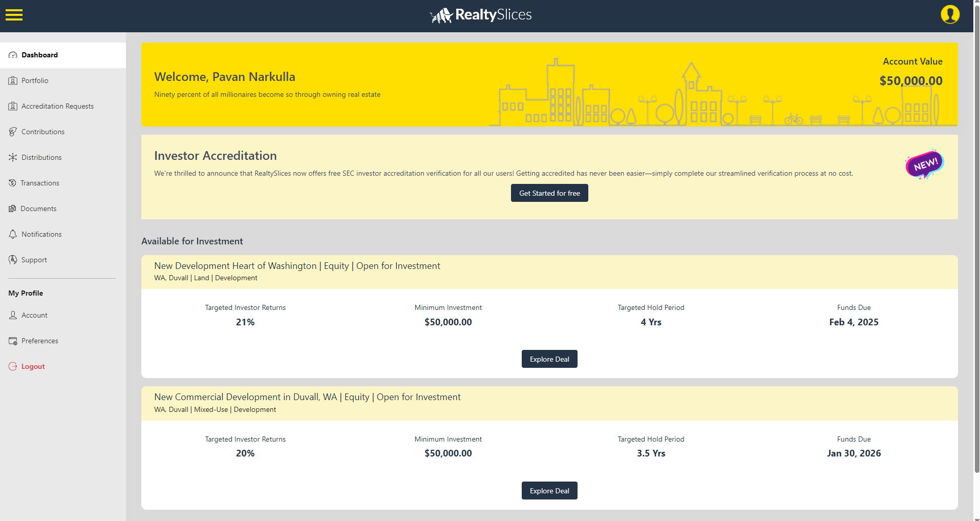Select the Logout link

pyautogui.click(x=63, y=366)
